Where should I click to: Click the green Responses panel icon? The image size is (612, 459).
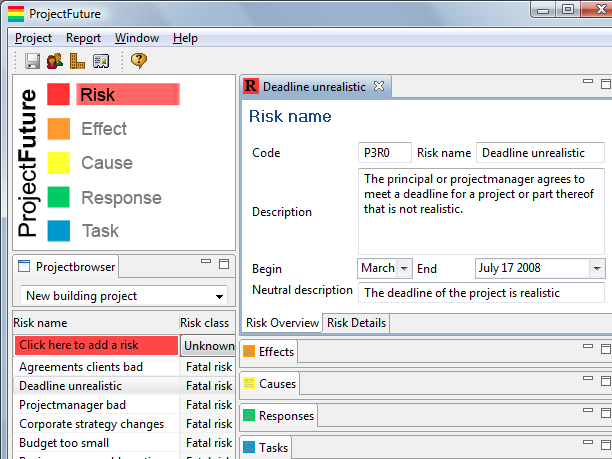(249, 415)
